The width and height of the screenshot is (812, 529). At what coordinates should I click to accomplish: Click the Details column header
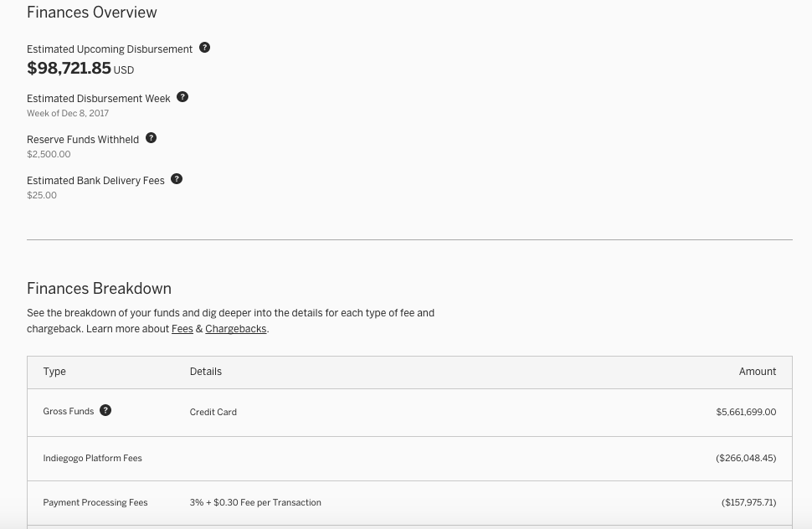click(x=206, y=372)
